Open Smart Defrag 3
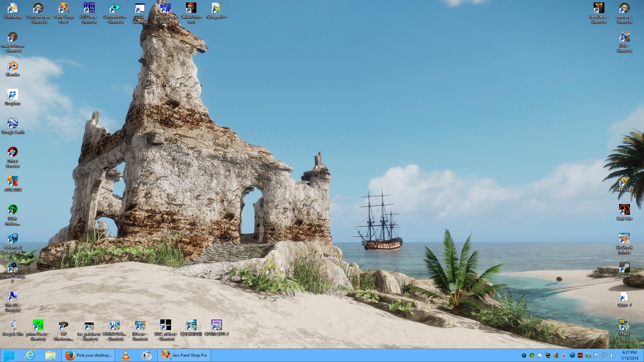Screen dimensions: 644x362 click(12, 273)
